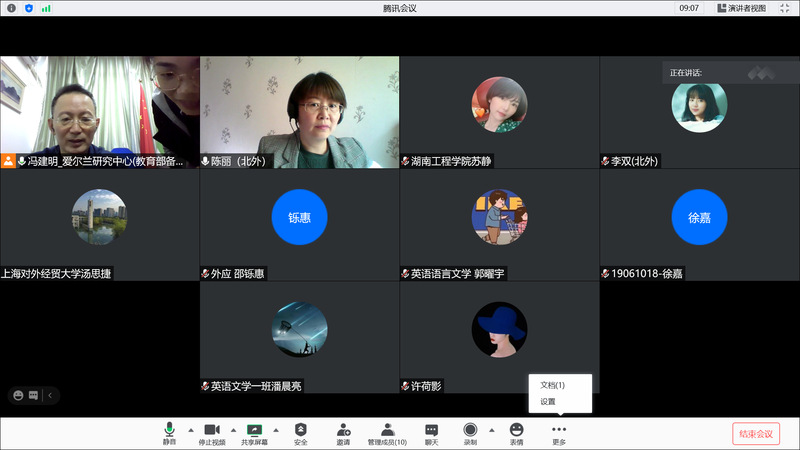Click the 邀请 invite icon
Image resolution: width=800 pixels, height=450 pixels.
[x=343, y=431]
